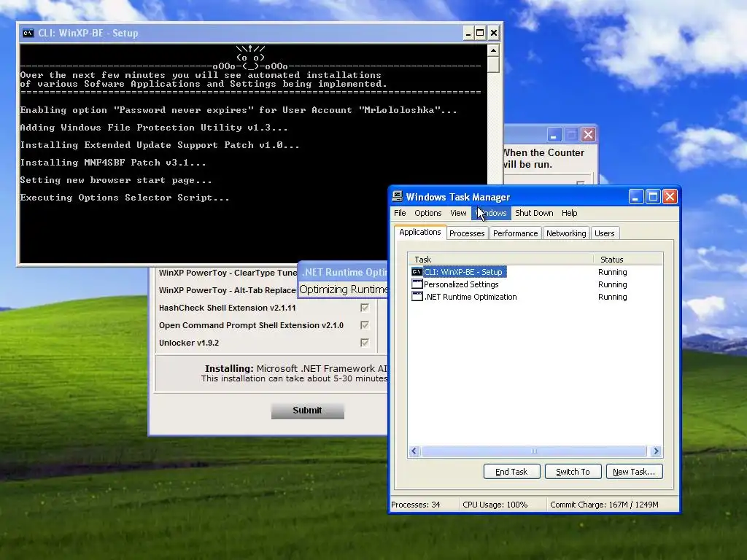Toggle the Unlocker v1.9.2 checkbox
Screen dimensions: 747x560
(x=365, y=343)
